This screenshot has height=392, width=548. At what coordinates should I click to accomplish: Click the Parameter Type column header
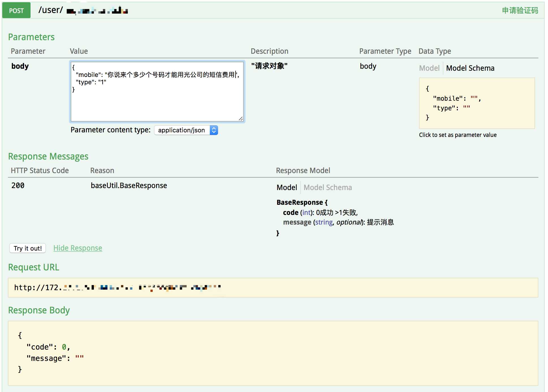(385, 51)
